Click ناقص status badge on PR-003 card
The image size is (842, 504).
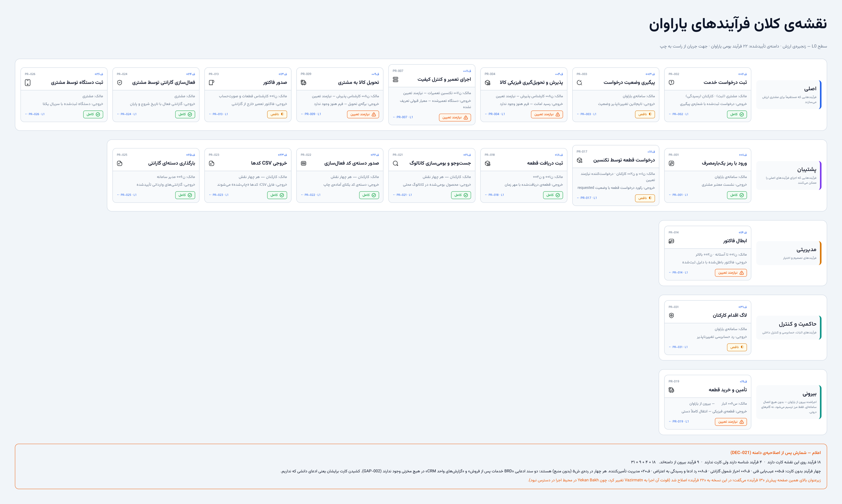click(x=645, y=114)
